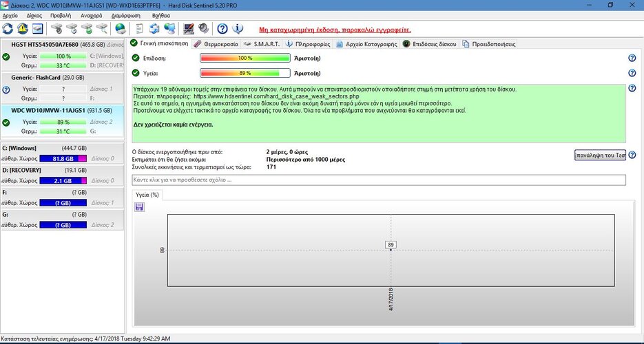Open the Αρχείο menu
The height and width of the screenshot is (344, 644).
10,16
